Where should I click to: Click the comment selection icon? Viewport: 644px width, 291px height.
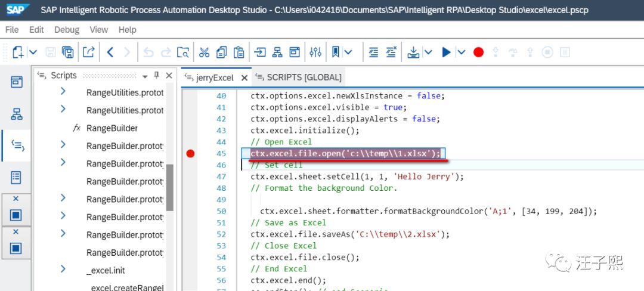373,52
